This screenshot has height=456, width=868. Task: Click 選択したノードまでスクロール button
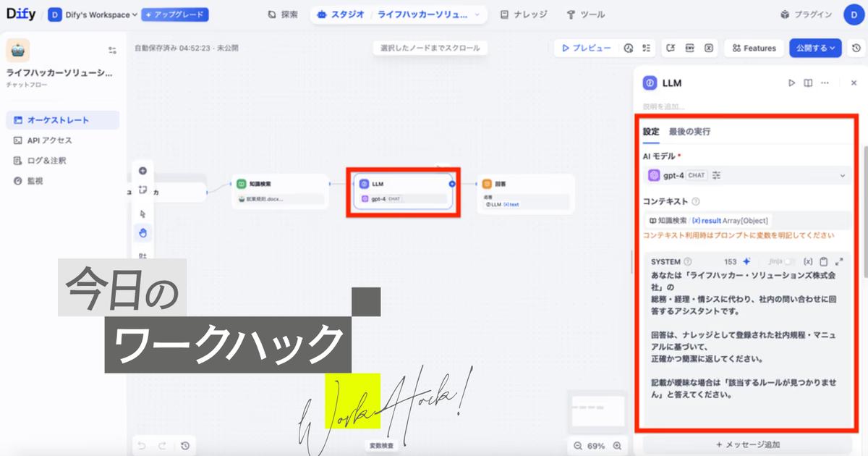click(x=430, y=48)
